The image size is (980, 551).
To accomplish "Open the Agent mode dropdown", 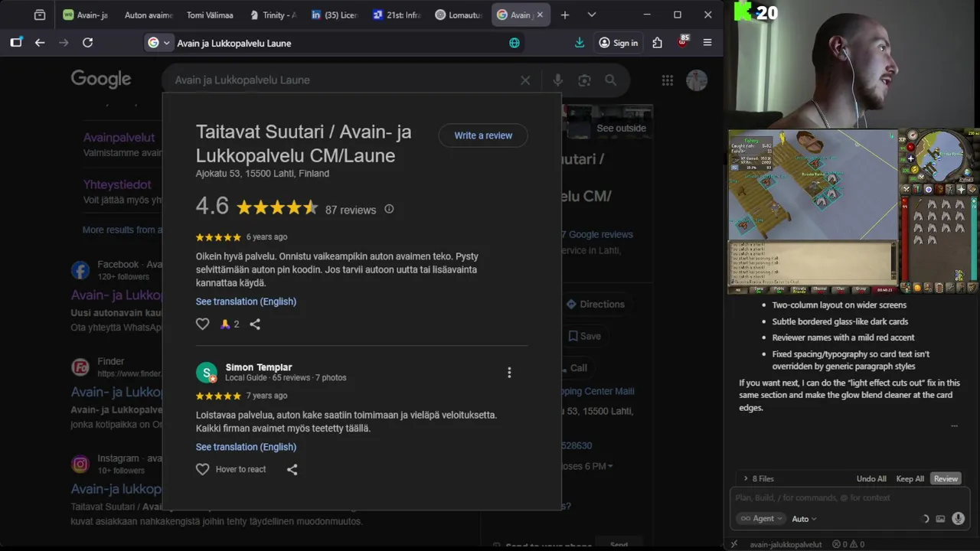I will 761,518.
